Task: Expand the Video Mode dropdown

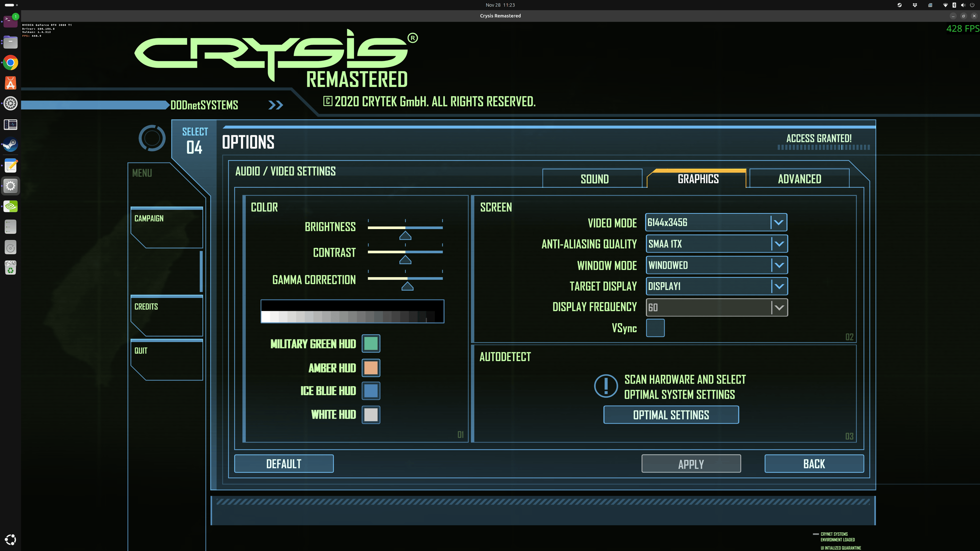Action: [778, 222]
